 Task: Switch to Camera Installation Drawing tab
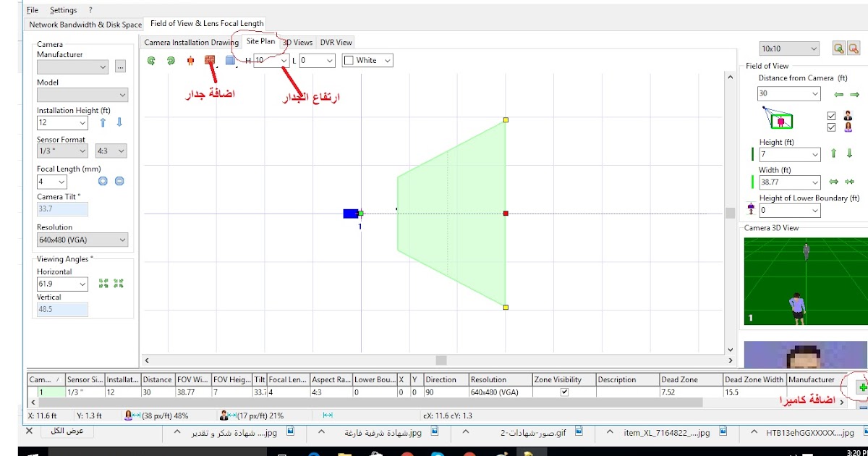pos(192,43)
